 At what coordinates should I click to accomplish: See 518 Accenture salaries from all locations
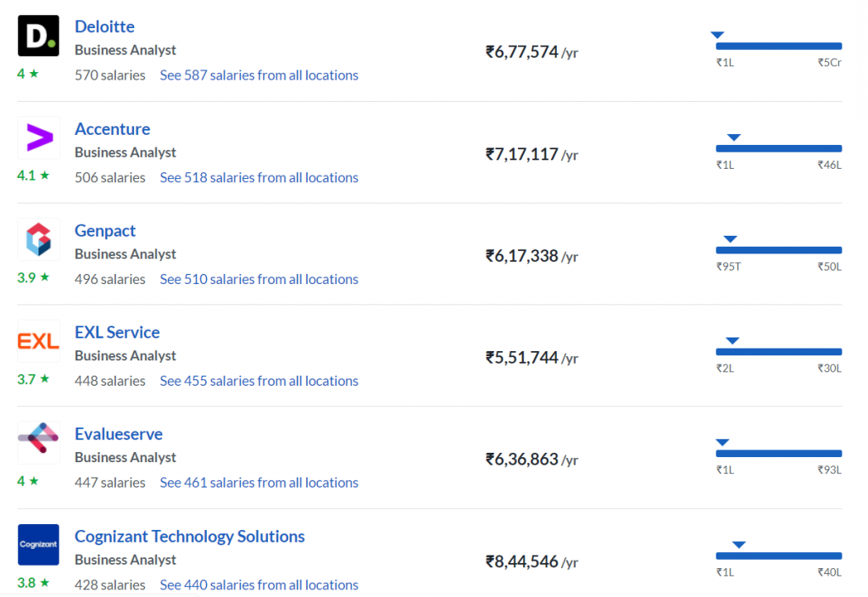click(x=259, y=178)
